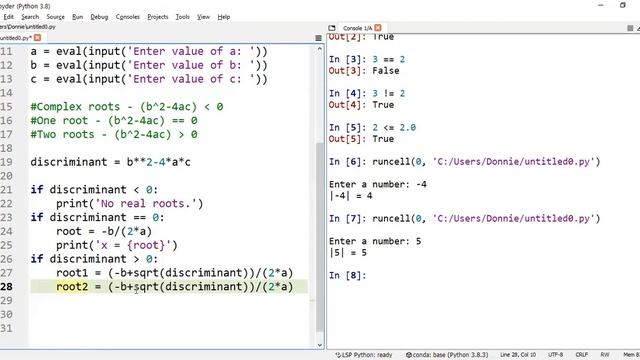Screen dimensions: 640x360
Task: Open the Edit menu
Action: tap(9, 17)
